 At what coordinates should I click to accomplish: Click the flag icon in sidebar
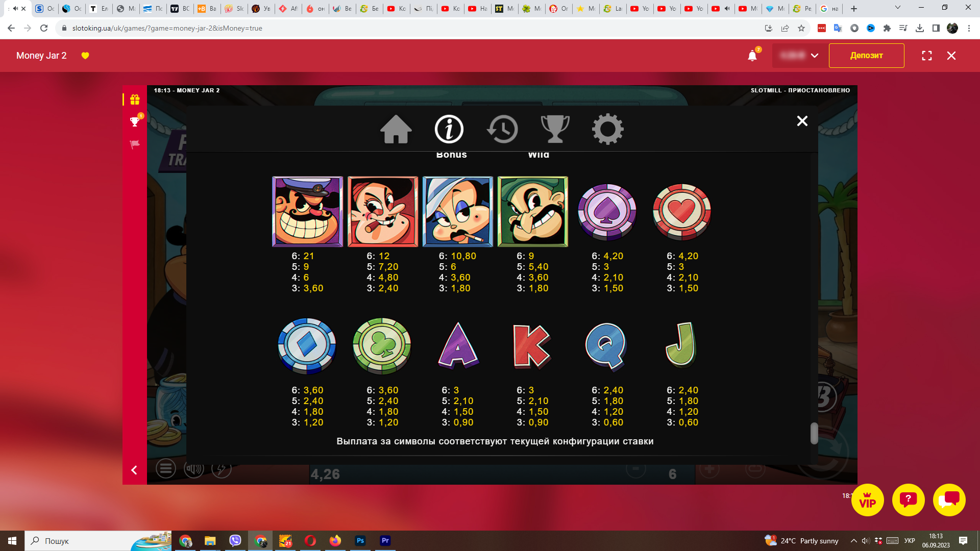point(135,144)
